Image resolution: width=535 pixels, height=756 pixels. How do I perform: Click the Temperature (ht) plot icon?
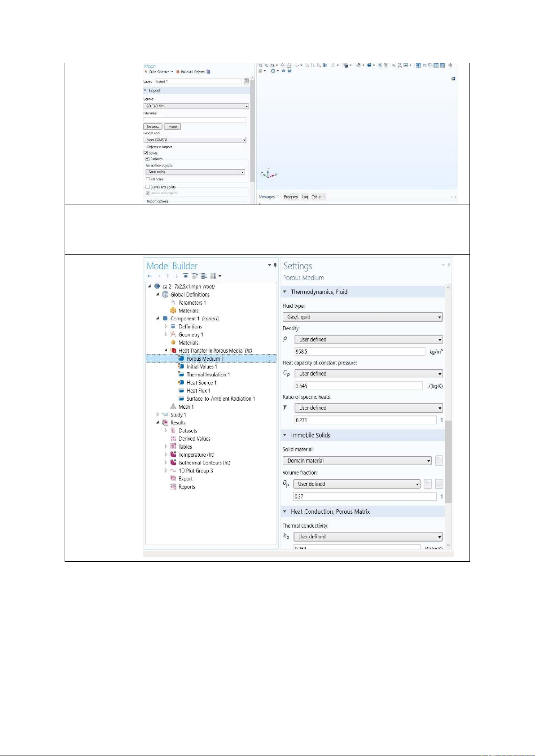[x=173, y=454]
